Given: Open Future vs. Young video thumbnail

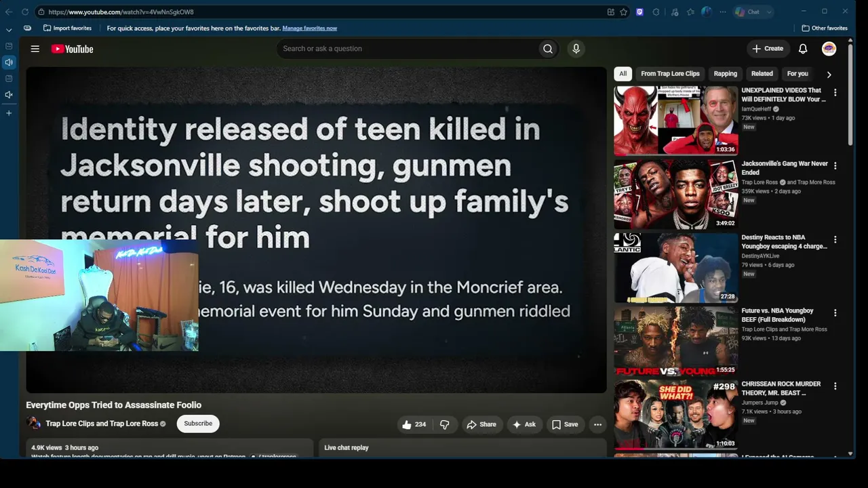Looking at the screenshot, I should [675, 341].
